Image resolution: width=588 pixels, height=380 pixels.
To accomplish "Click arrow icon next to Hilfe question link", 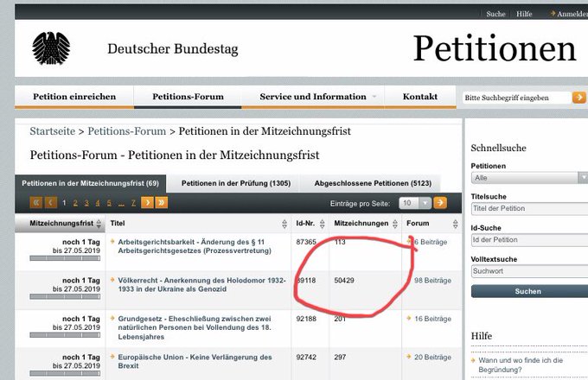I will click(x=473, y=360).
